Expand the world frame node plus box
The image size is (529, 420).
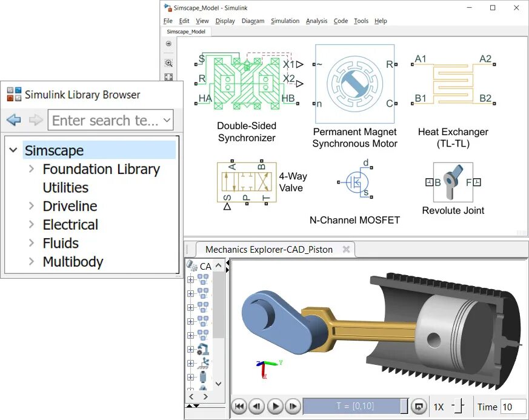pyautogui.click(x=191, y=363)
